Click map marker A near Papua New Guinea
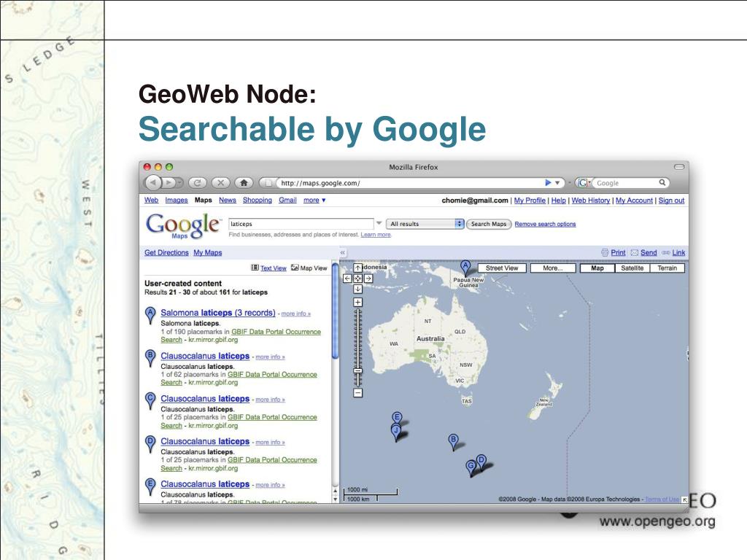The width and height of the screenshot is (747, 560). tap(465, 268)
